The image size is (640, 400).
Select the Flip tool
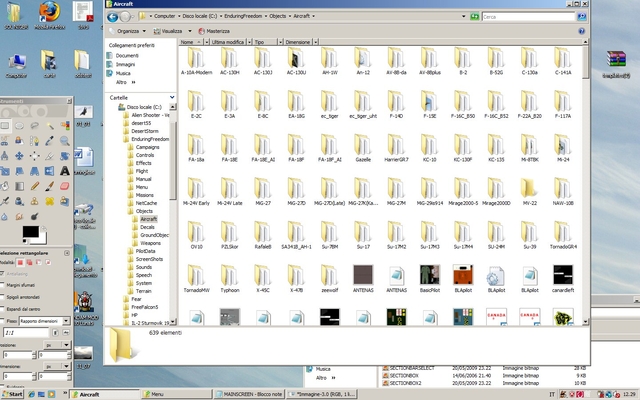click(x=50, y=171)
